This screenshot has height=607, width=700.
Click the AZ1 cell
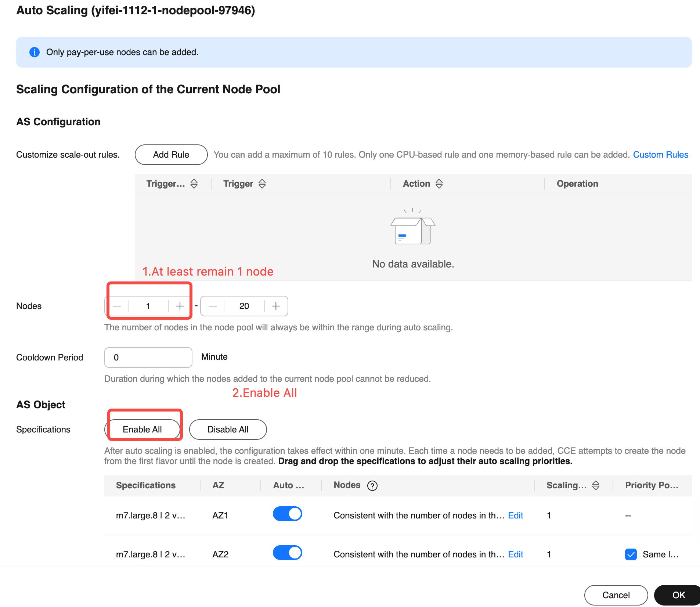pos(220,516)
